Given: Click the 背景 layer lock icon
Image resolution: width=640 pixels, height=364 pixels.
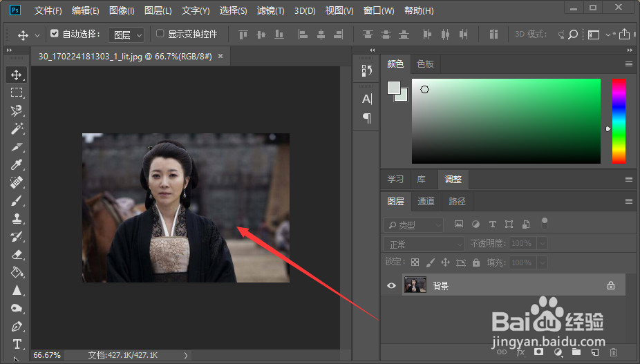Looking at the screenshot, I should point(610,285).
